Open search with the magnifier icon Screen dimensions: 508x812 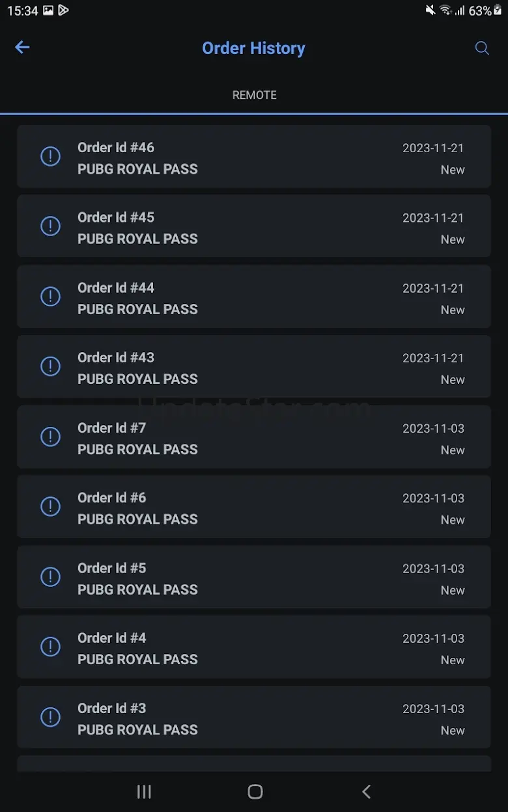(x=482, y=48)
